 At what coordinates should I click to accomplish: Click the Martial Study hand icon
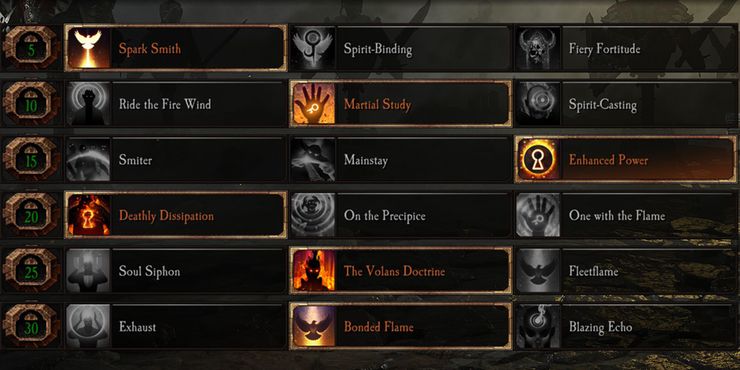313,104
